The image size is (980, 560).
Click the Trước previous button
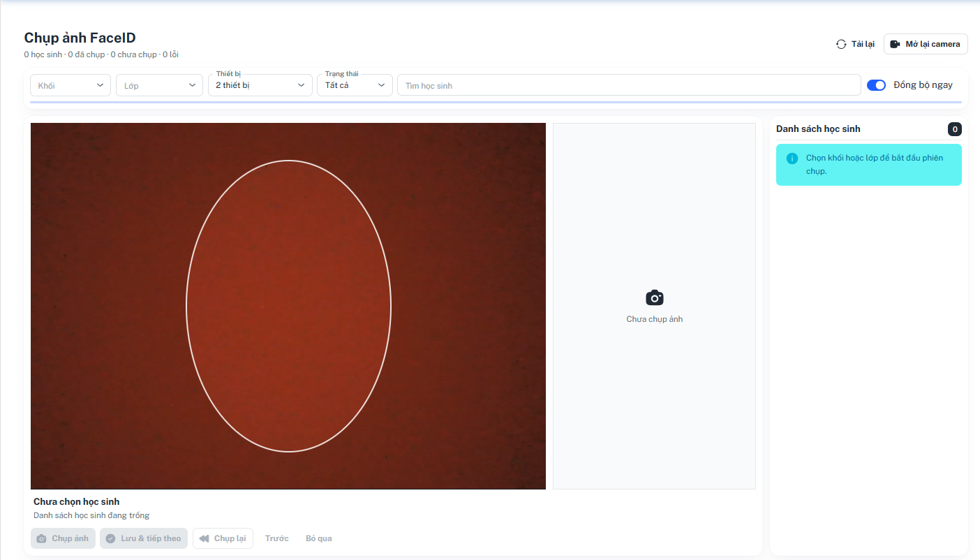pyautogui.click(x=277, y=538)
